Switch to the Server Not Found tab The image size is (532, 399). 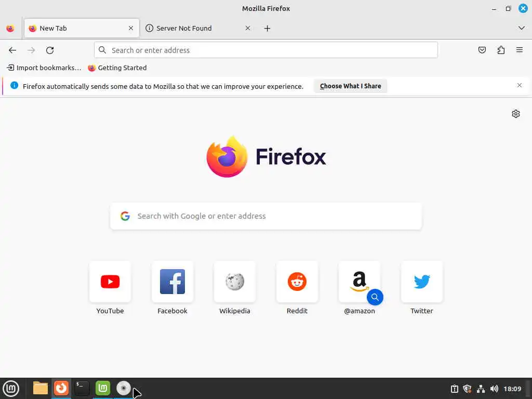(x=198, y=28)
